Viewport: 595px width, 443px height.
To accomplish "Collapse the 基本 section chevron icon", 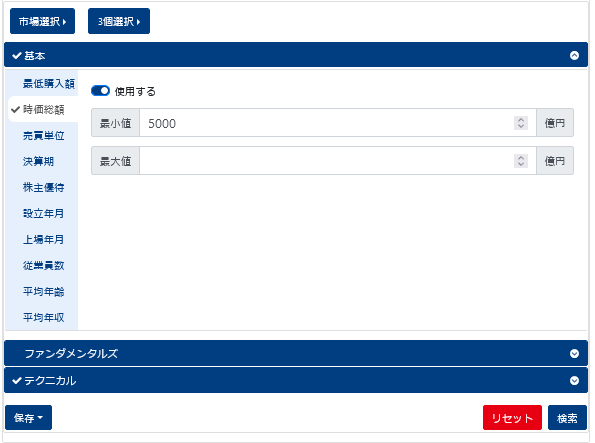I will 574,55.
